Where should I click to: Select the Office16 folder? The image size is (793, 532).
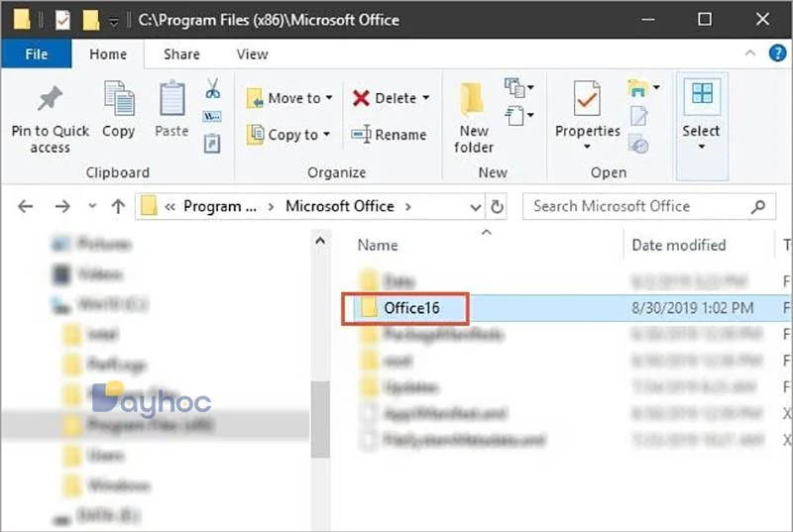(x=411, y=308)
